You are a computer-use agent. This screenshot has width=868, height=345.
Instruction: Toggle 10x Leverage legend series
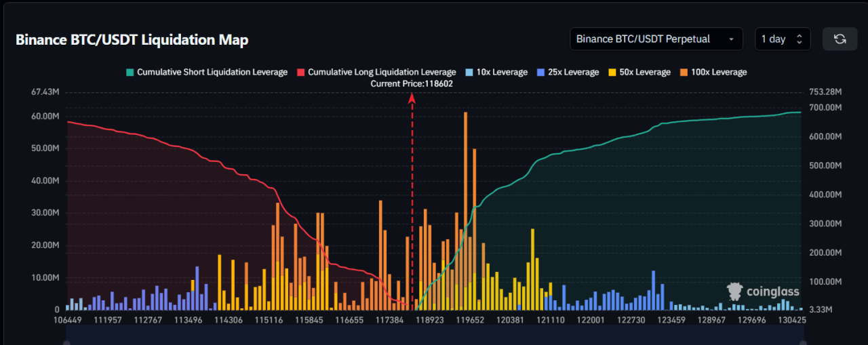(496, 72)
